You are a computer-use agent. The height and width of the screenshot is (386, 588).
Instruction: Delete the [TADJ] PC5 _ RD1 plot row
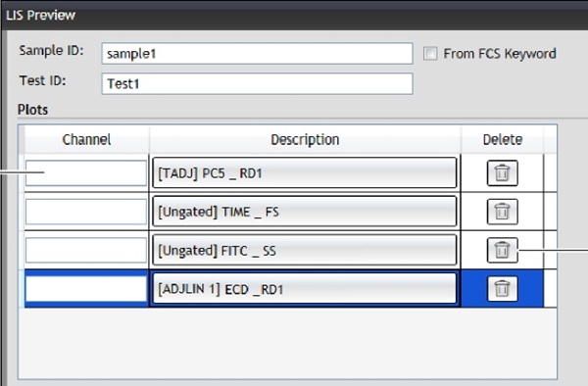(x=502, y=173)
